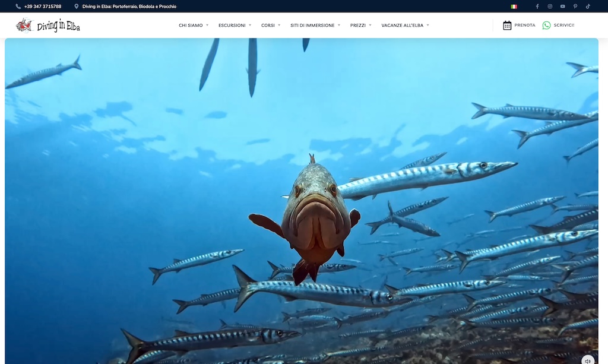The height and width of the screenshot is (364, 608).
Task: Open the Prezzi menu item
Action: [x=358, y=26]
